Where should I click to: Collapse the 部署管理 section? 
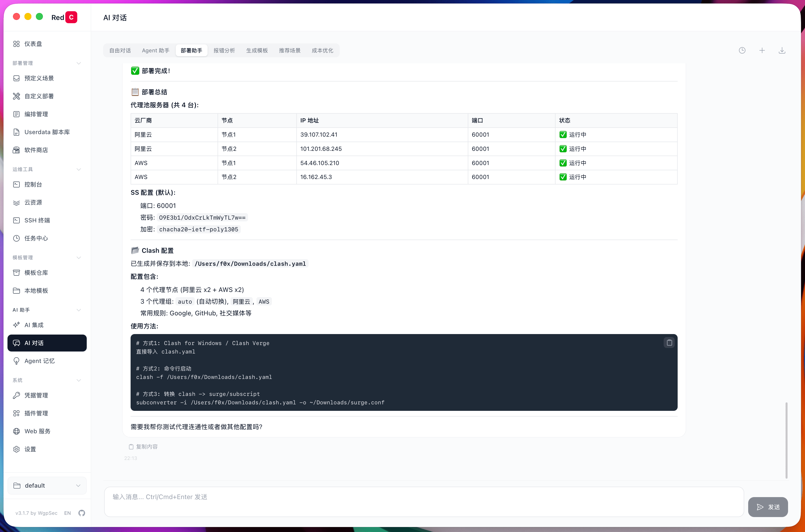pos(79,63)
